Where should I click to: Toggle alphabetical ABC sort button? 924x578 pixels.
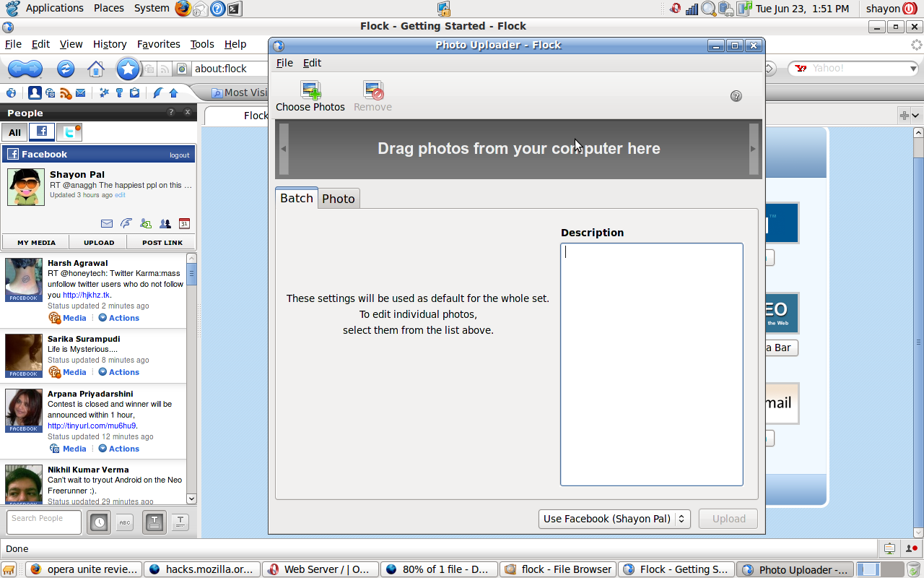point(125,522)
